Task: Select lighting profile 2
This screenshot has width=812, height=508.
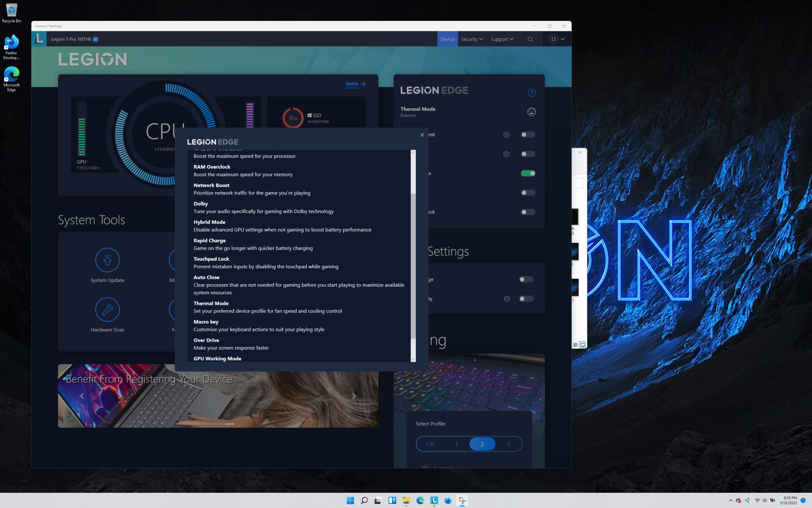Action: coord(482,444)
